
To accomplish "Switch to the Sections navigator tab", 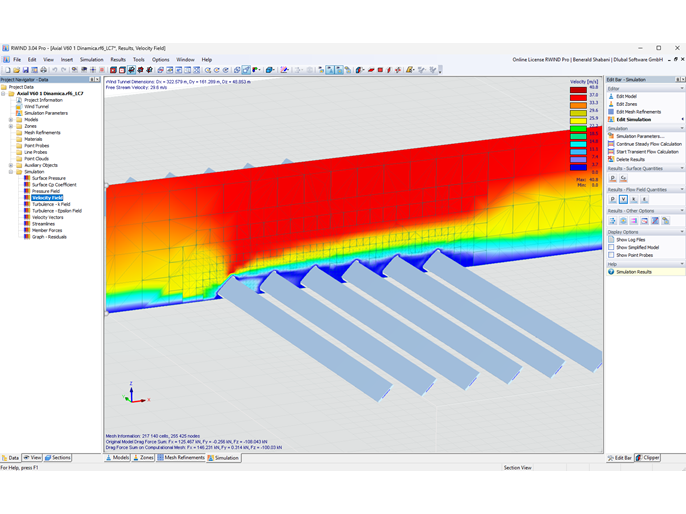I will (x=57, y=458).
